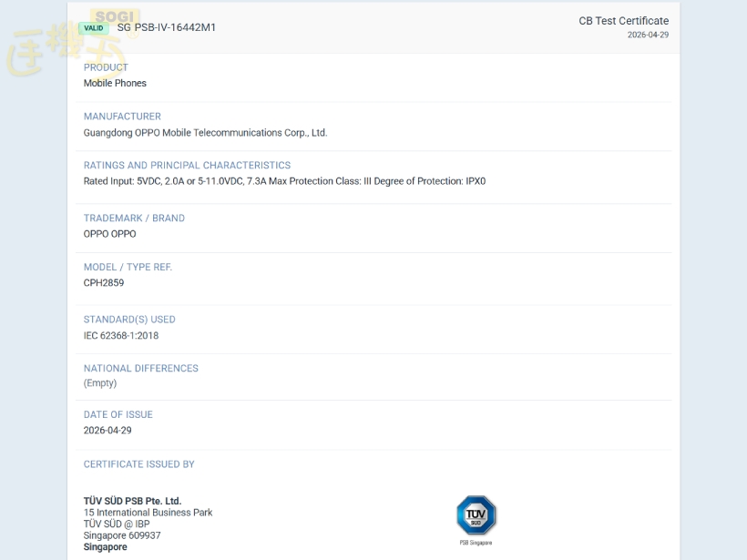Click the PRODUCT field label
Viewport: 747px width, 560px height.
[x=106, y=67]
